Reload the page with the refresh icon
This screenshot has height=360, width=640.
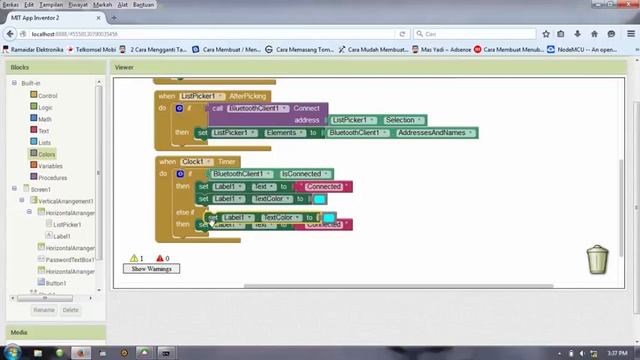pyautogui.click(x=402, y=34)
